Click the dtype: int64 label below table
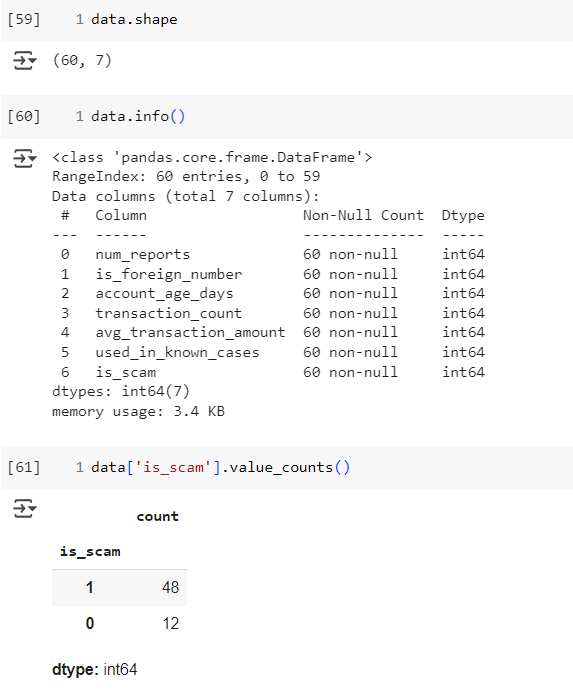This screenshot has height=690, width=573. pyautogui.click(x=95, y=669)
